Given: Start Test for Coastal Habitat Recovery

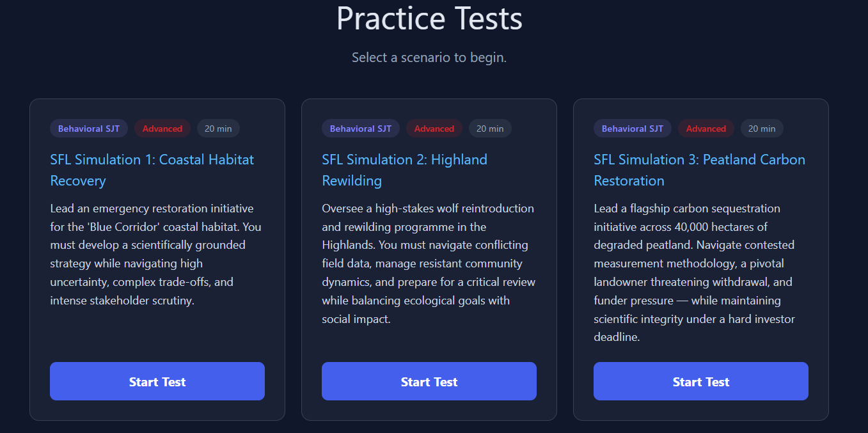Looking at the screenshot, I should pos(157,381).
